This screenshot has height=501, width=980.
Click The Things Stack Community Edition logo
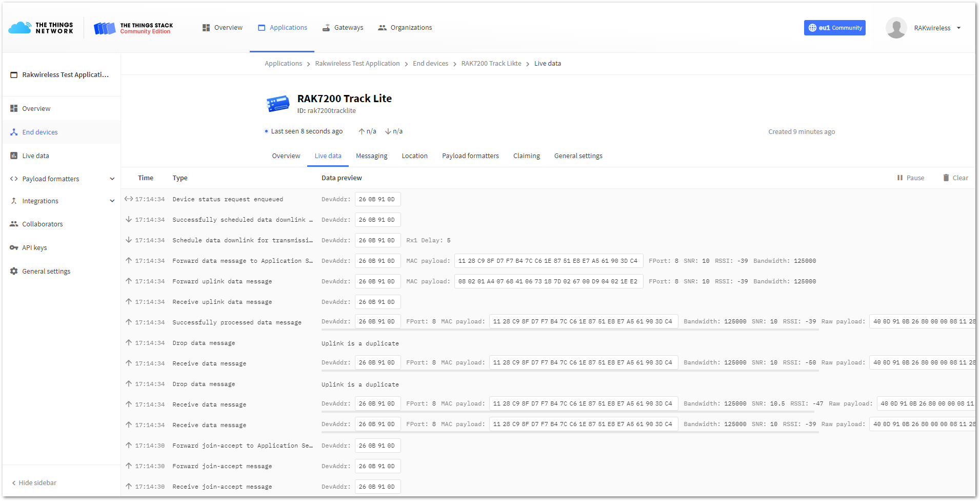pyautogui.click(x=133, y=28)
